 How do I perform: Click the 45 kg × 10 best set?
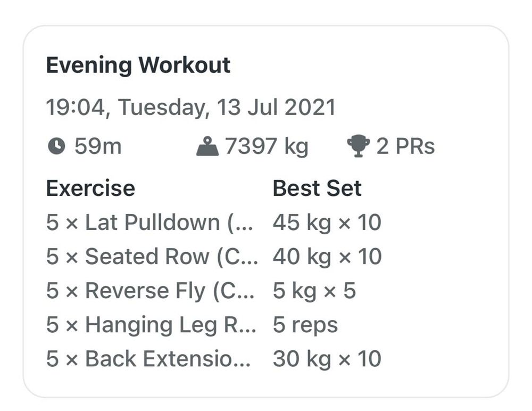(x=327, y=223)
